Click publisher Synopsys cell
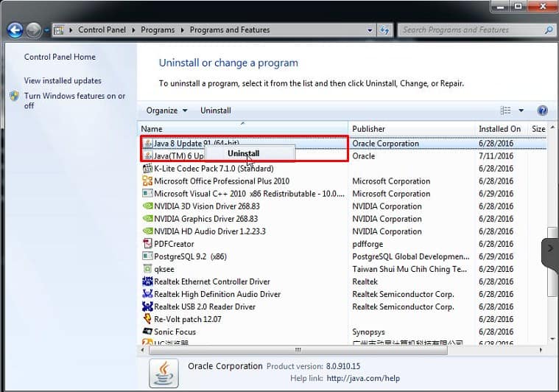This screenshot has width=559, height=392. click(368, 332)
